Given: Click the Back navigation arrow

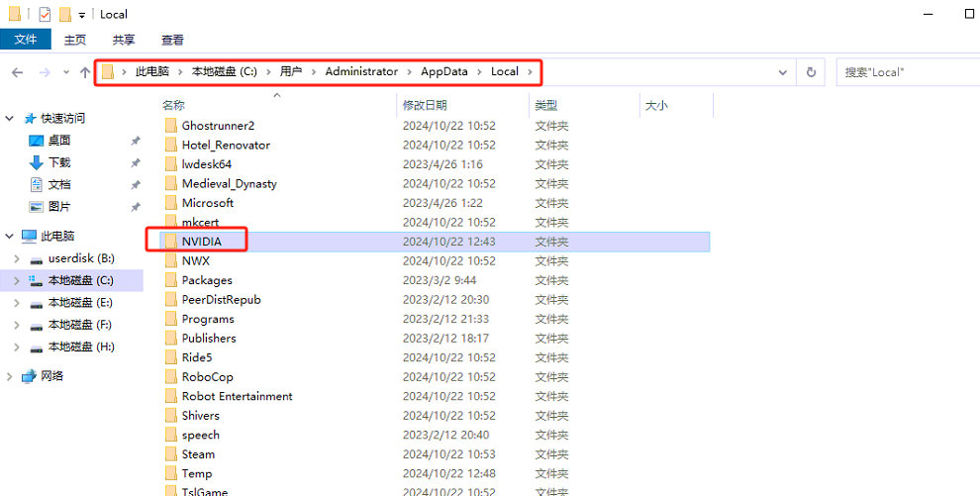Looking at the screenshot, I should point(17,72).
